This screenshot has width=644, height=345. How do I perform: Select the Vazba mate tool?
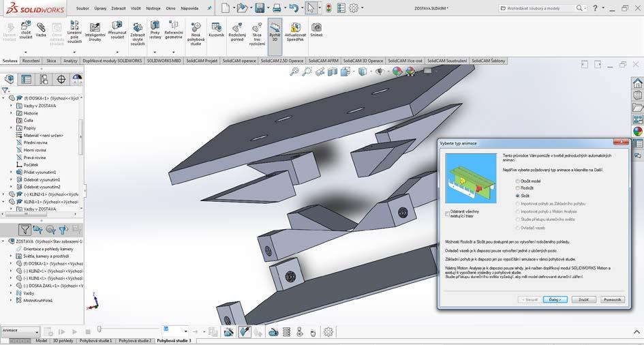(x=41, y=30)
